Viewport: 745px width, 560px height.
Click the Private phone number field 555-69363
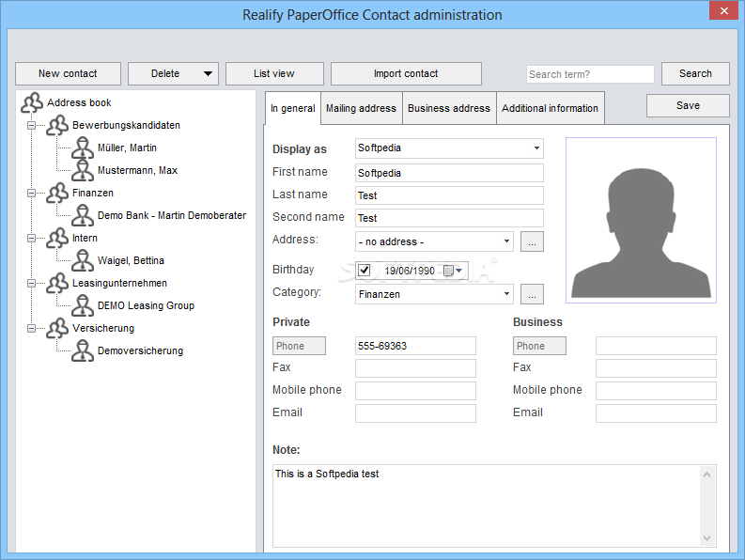pyautogui.click(x=415, y=346)
